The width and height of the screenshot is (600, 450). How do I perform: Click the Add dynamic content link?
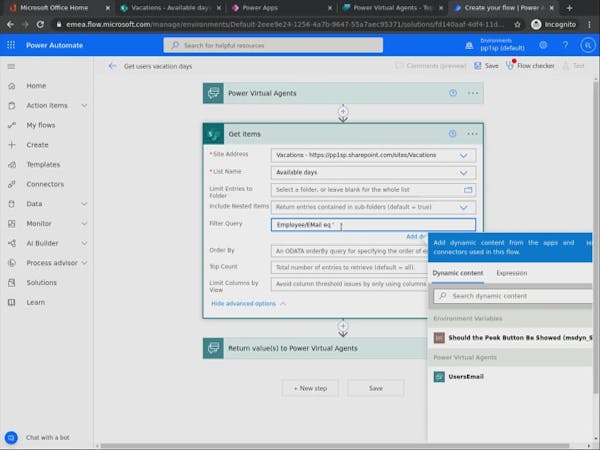click(x=416, y=236)
